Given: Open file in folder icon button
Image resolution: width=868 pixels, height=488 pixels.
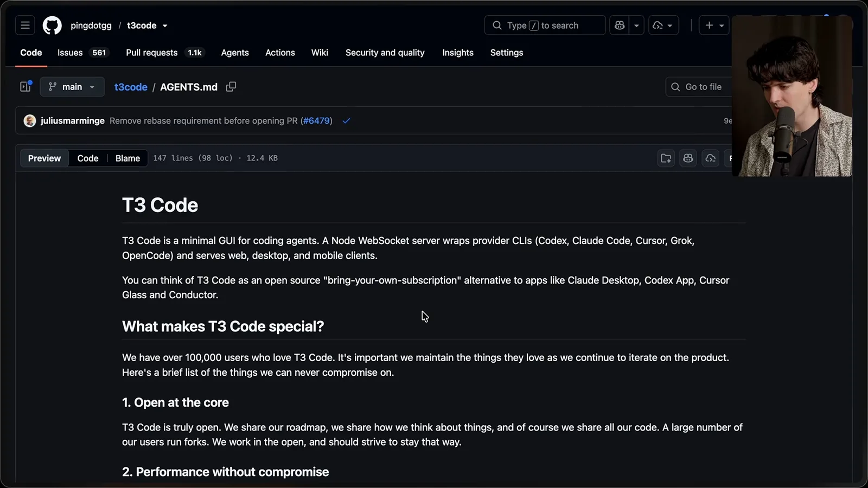Looking at the screenshot, I should pyautogui.click(x=666, y=158).
